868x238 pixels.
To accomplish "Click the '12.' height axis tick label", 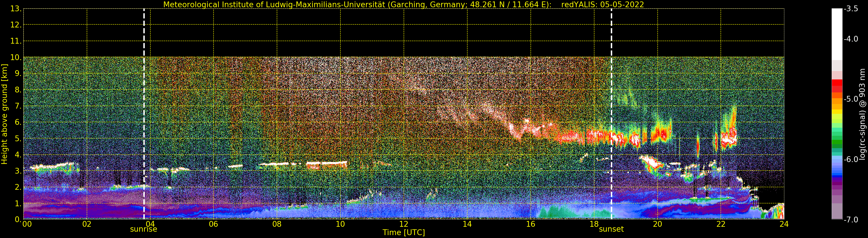I will point(16,25).
